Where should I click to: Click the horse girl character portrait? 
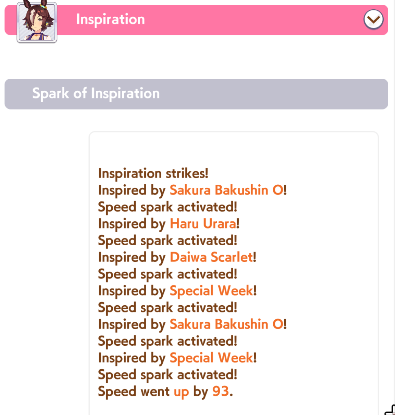tap(37, 21)
